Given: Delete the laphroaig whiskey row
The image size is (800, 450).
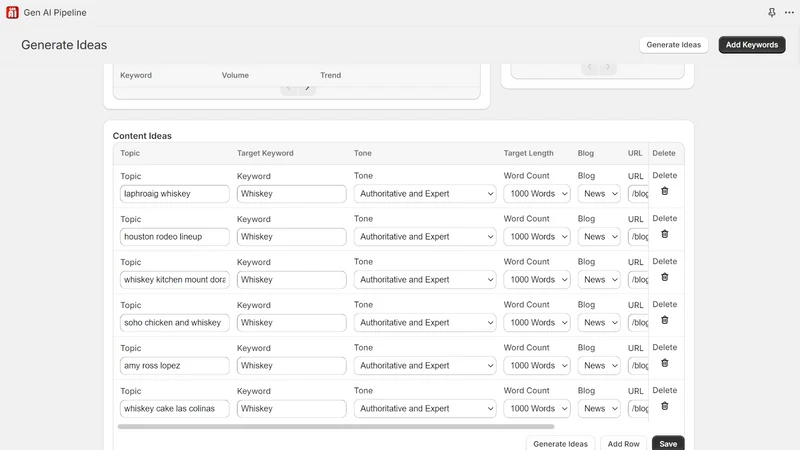Looking at the screenshot, I should click(664, 191).
